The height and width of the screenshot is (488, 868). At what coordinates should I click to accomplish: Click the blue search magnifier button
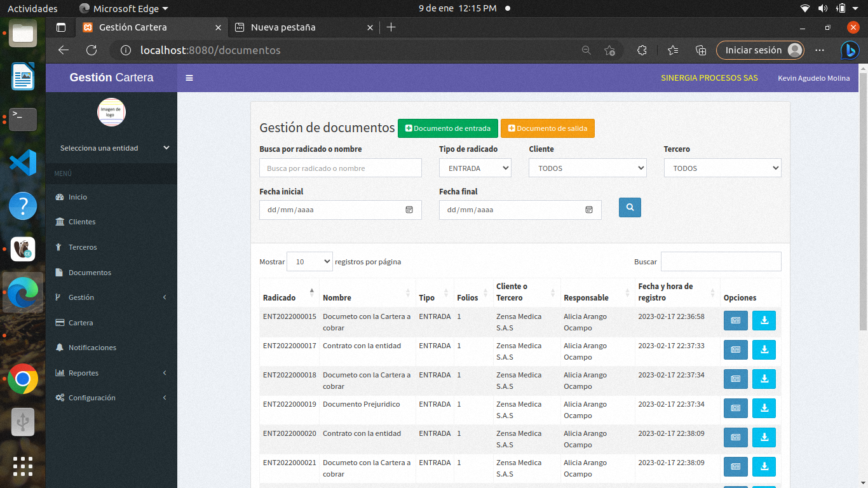[x=630, y=207]
